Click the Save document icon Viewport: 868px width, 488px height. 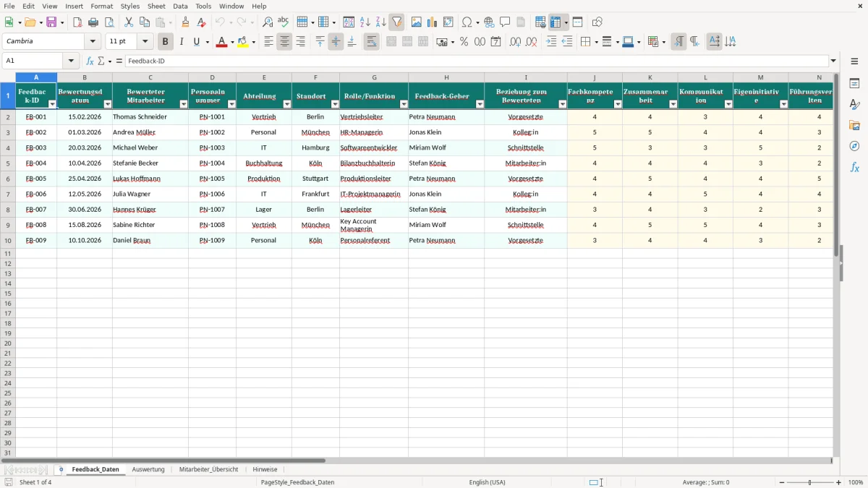click(x=51, y=22)
